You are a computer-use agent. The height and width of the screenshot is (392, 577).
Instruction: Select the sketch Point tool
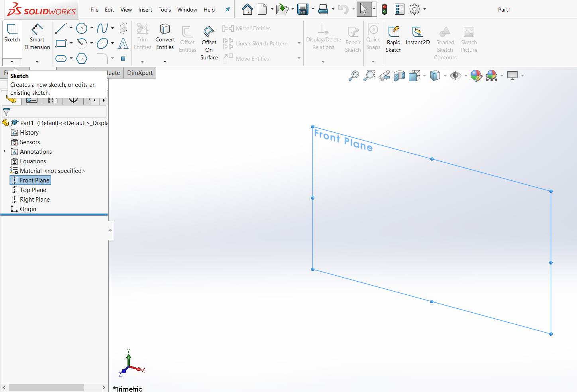click(123, 59)
